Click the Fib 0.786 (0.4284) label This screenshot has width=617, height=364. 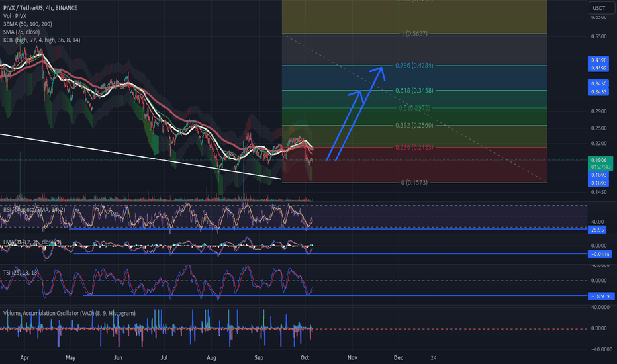point(414,66)
